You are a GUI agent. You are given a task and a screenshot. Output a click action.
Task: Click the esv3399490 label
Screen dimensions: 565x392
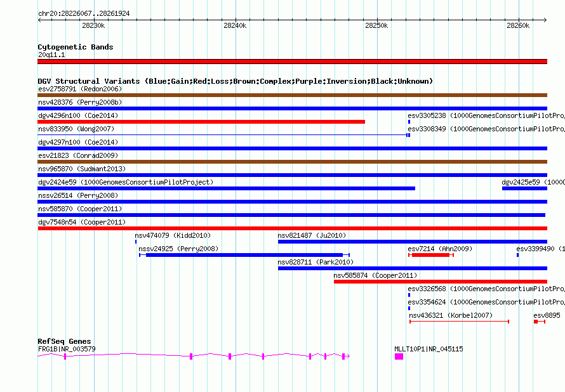click(540, 249)
